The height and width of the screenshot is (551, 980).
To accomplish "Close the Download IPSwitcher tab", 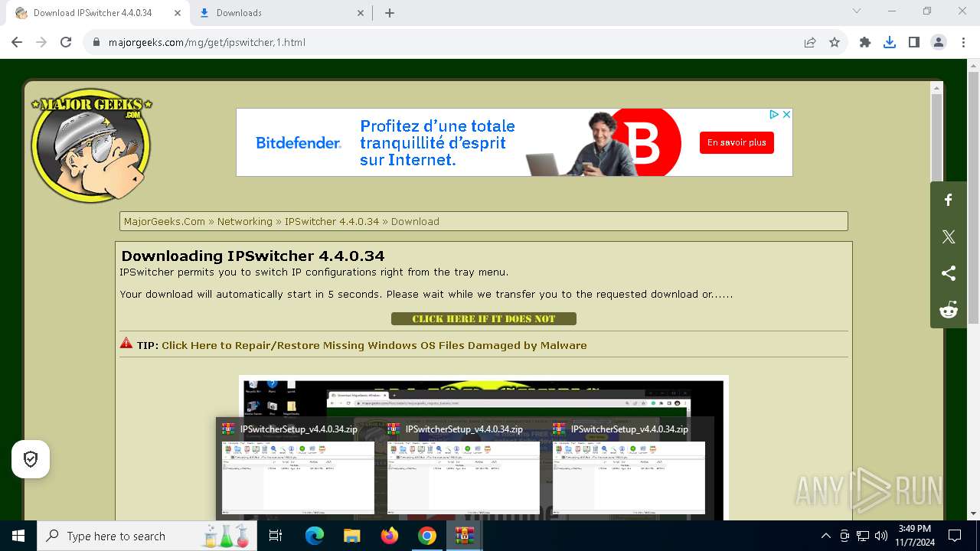I will 178,13.
